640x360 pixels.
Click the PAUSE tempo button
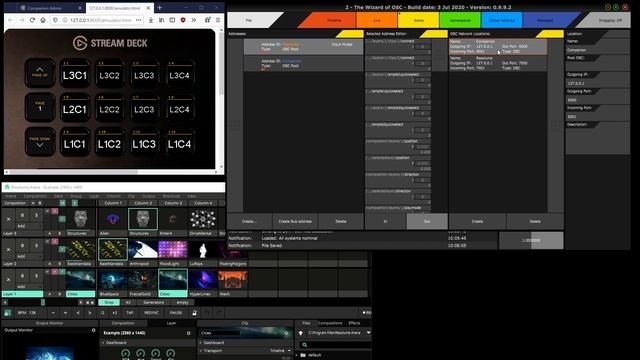(176, 313)
